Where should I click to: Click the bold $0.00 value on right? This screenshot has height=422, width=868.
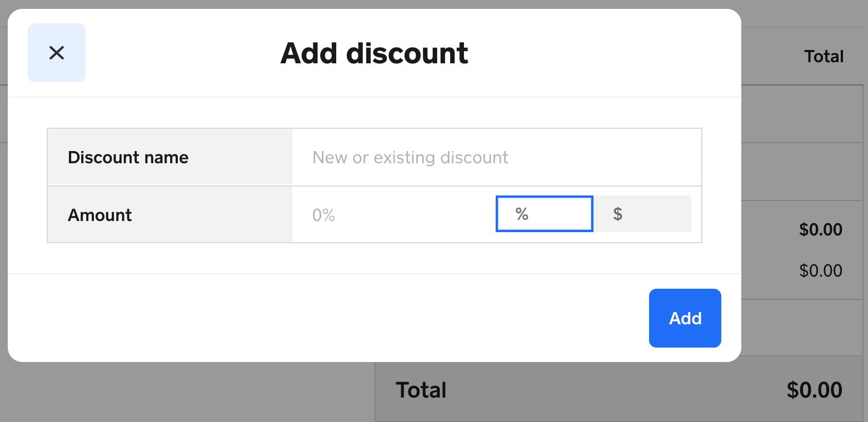tap(820, 229)
